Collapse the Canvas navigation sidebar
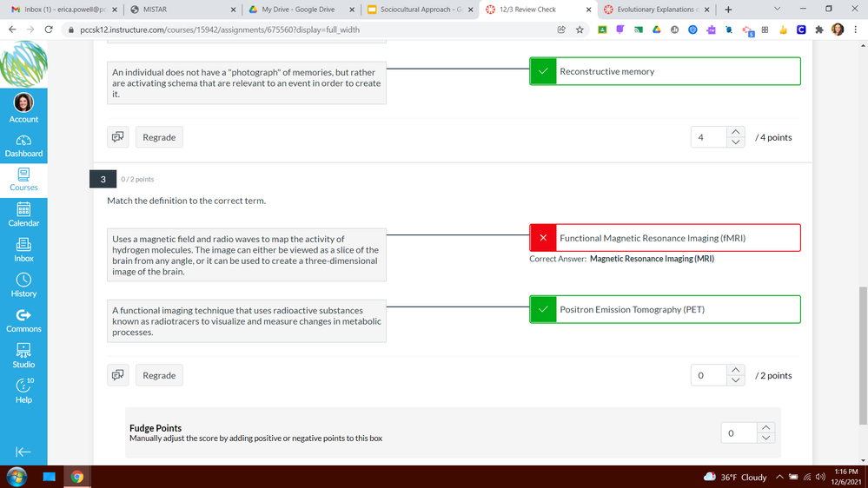This screenshot has width=868, height=488. click(x=23, y=452)
